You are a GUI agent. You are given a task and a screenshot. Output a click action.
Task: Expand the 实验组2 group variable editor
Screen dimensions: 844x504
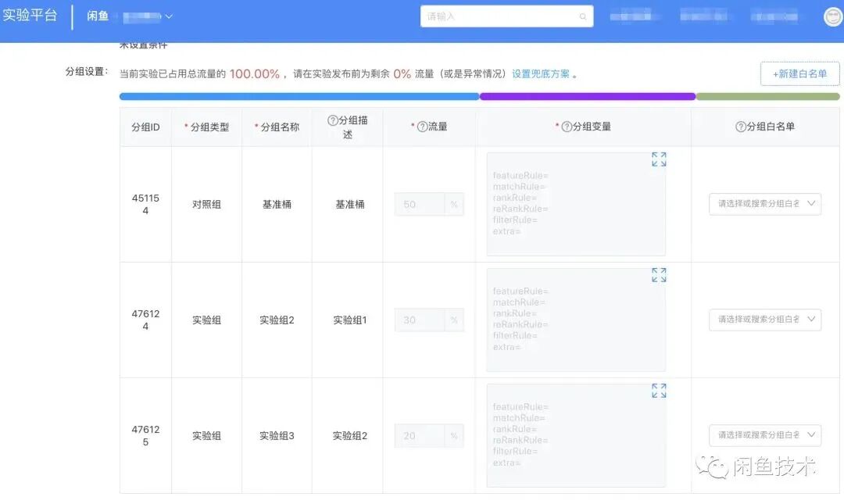pos(659,275)
